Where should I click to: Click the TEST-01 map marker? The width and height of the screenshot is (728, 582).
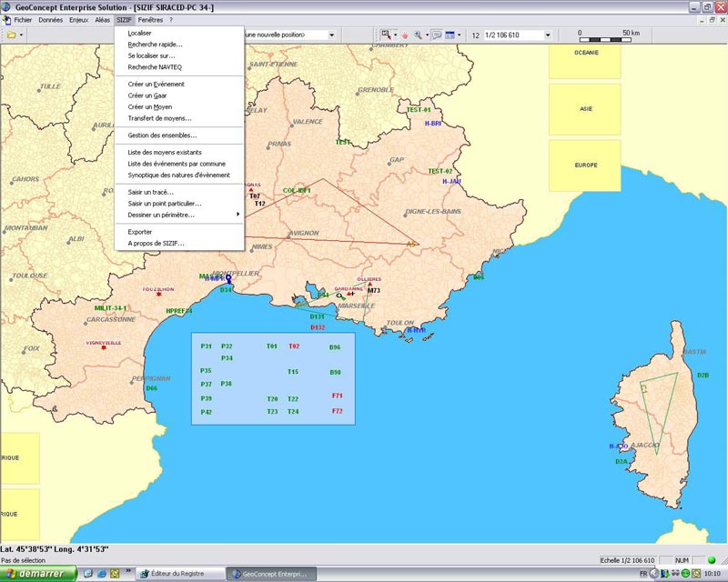pos(419,110)
